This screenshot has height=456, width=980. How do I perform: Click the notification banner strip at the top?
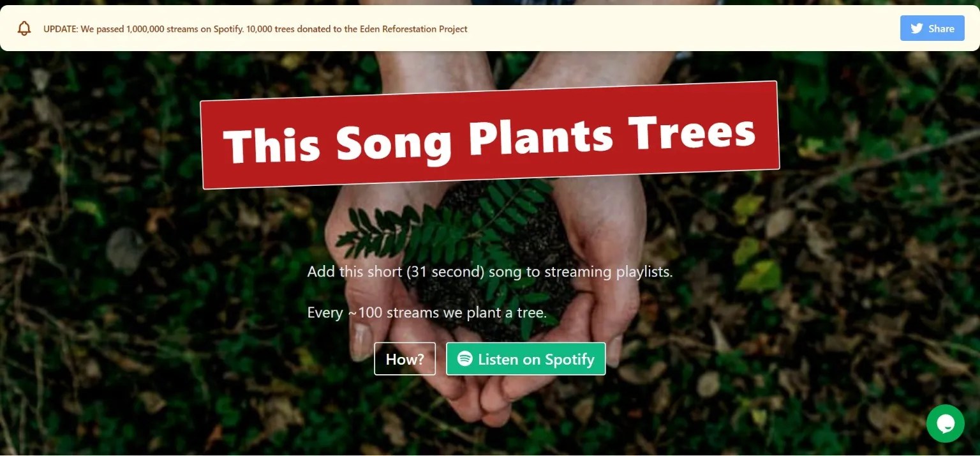click(485, 28)
